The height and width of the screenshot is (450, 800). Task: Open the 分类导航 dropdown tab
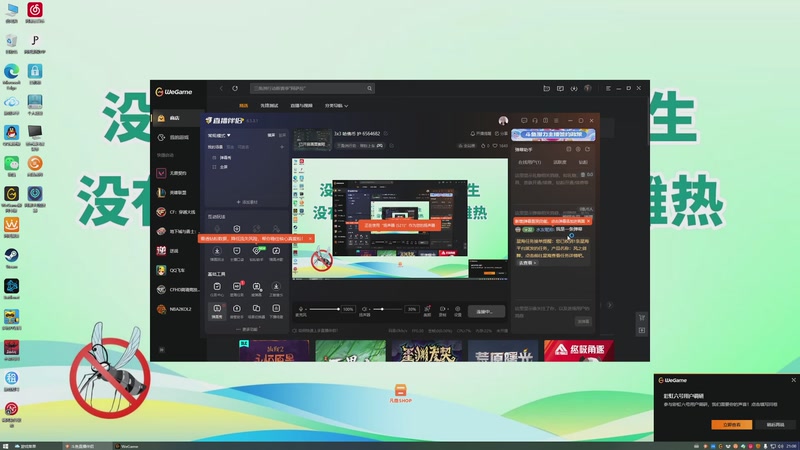coord(336,106)
